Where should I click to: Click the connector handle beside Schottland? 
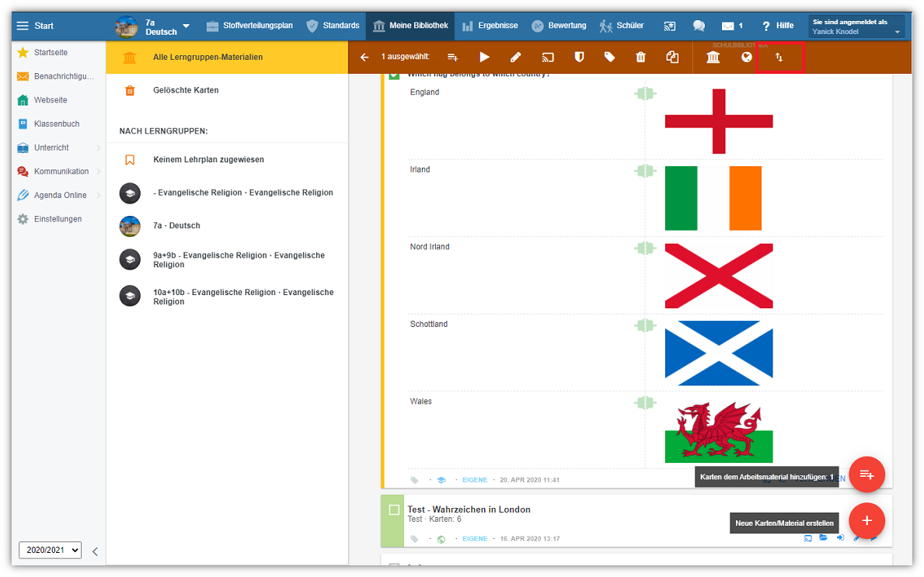[645, 325]
